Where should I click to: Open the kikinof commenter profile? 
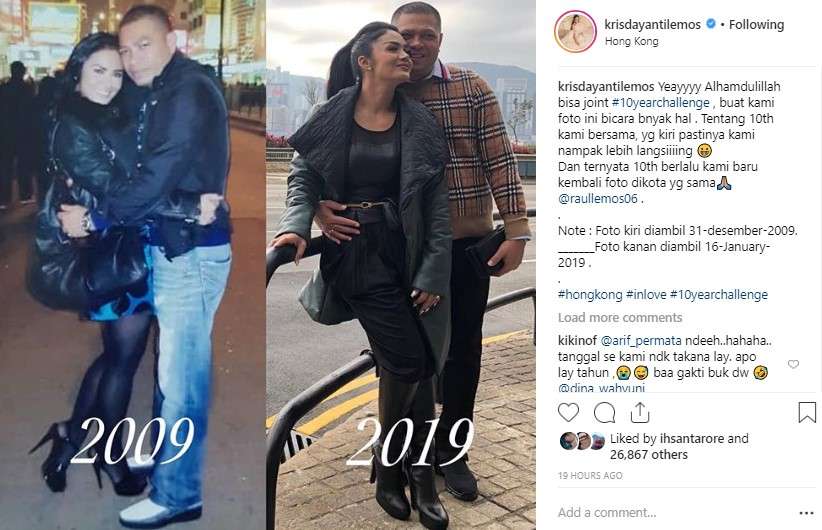click(577, 341)
